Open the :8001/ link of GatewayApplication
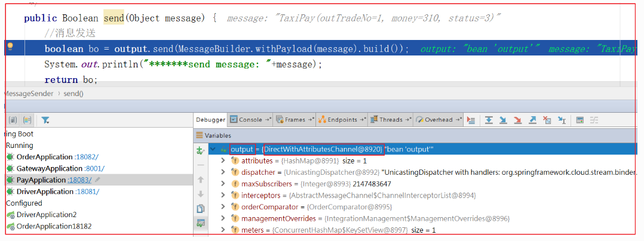The image size is (644, 241). (x=94, y=168)
